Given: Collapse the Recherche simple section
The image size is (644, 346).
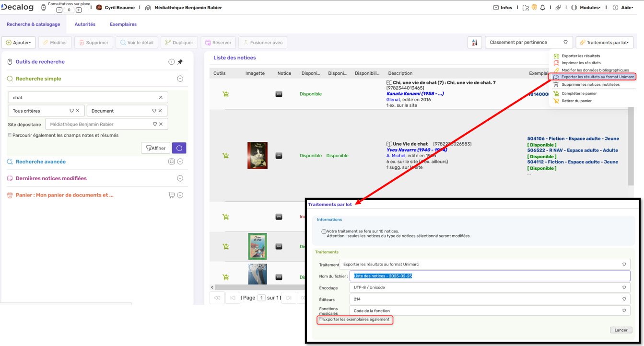Looking at the screenshot, I should point(180,78).
